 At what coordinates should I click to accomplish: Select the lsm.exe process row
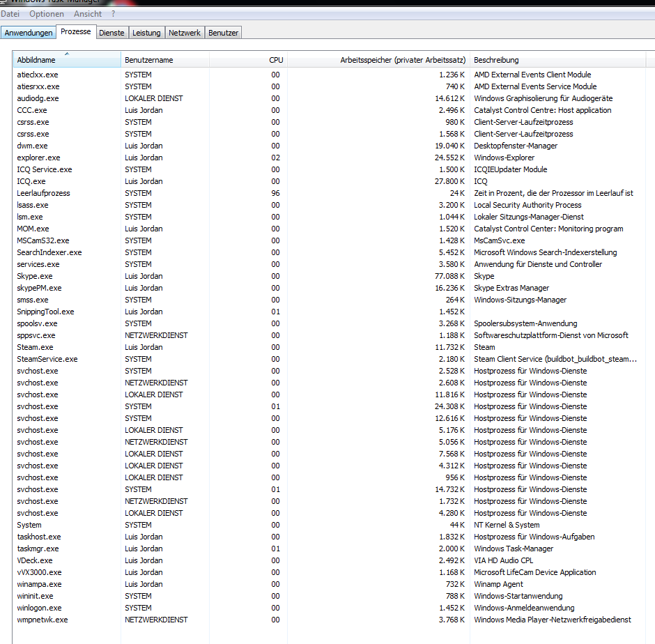click(329, 217)
